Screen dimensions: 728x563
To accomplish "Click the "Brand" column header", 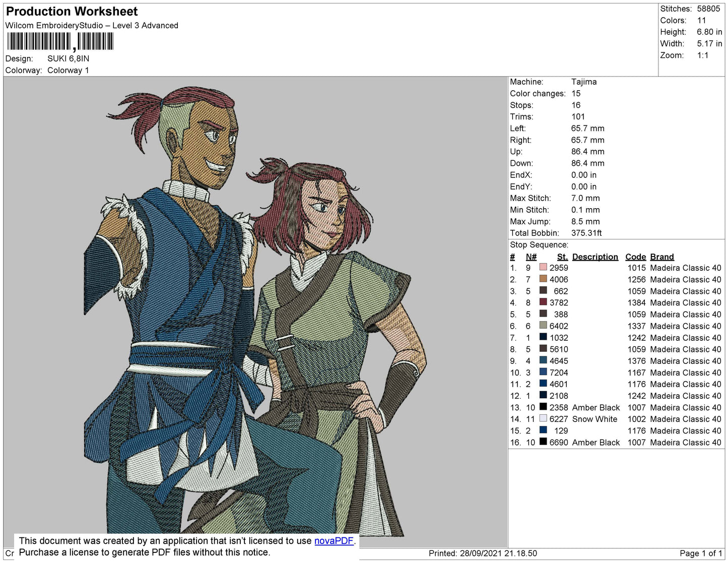I will tap(662, 257).
